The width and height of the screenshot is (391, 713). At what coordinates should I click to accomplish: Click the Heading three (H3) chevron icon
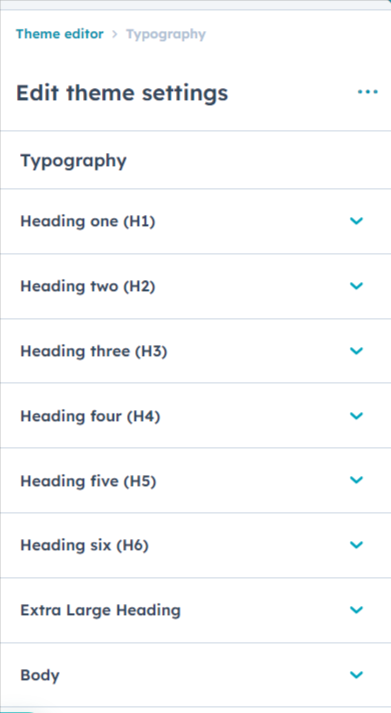(356, 351)
